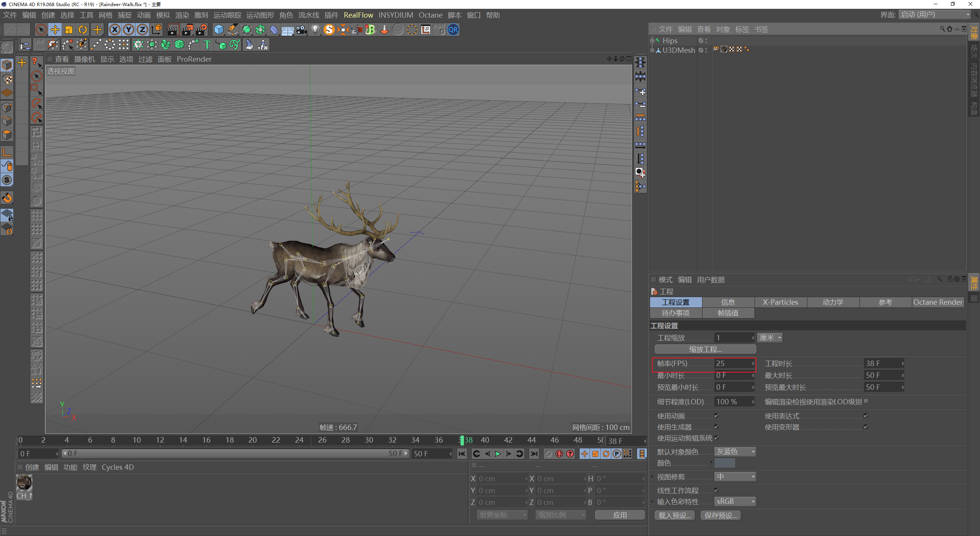Toggle the 使用动画 checkbox
This screenshot has width=980, height=536.
point(716,415)
